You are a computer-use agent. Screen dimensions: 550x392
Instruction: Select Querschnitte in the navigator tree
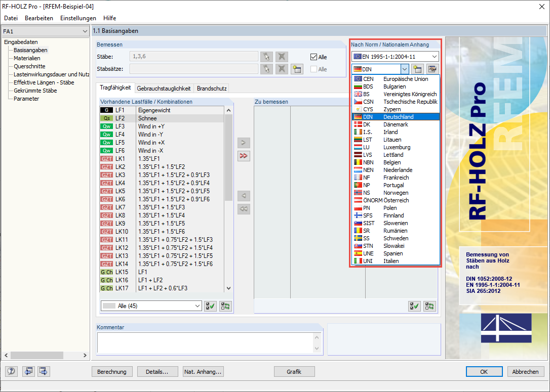point(29,66)
